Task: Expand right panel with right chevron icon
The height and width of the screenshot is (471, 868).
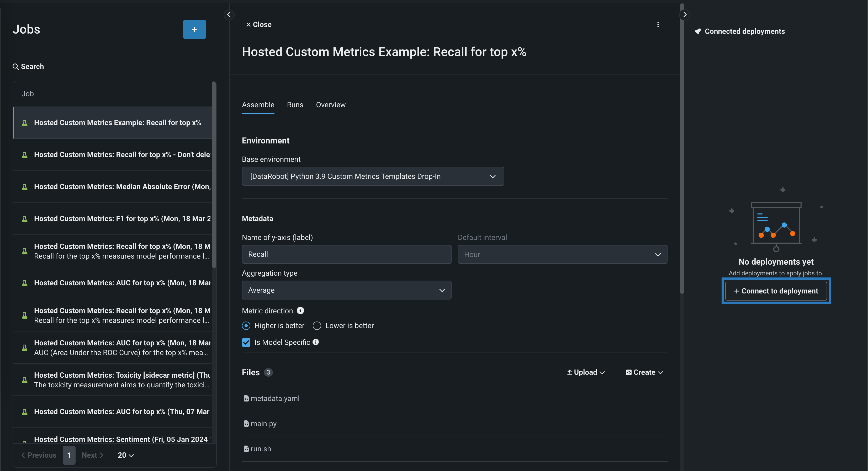Action: [x=684, y=14]
